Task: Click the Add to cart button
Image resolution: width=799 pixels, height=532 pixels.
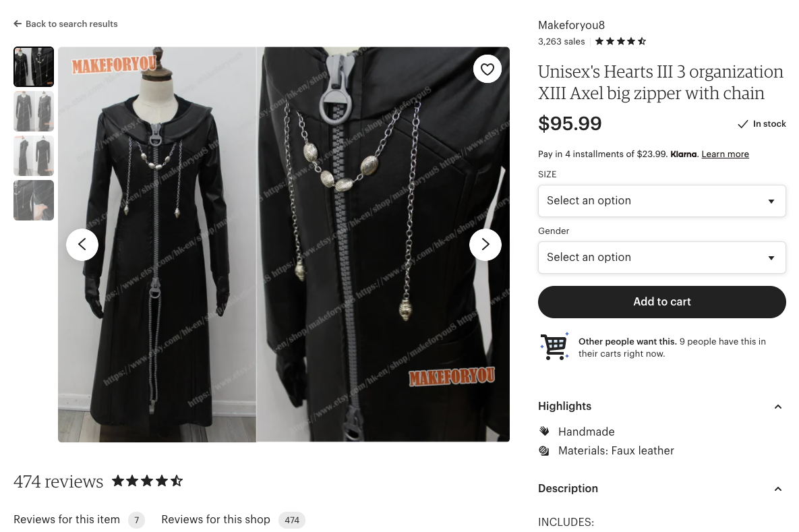Action: [661, 301]
